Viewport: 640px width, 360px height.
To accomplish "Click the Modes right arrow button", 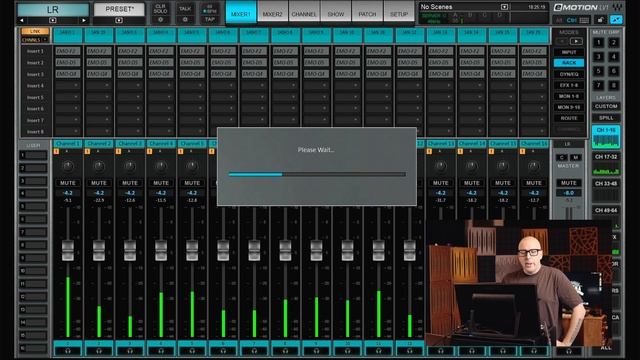I will coord(576,41).
